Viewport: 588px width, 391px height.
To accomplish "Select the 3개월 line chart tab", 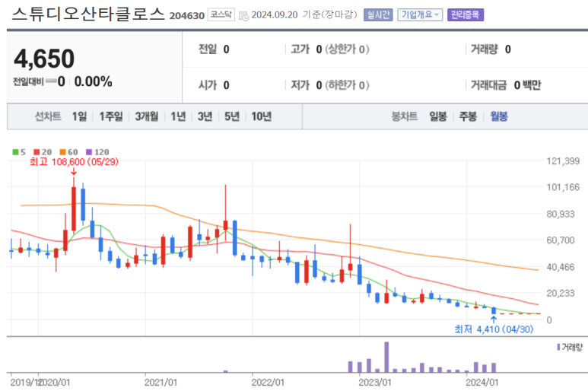I will pos(147,116).
